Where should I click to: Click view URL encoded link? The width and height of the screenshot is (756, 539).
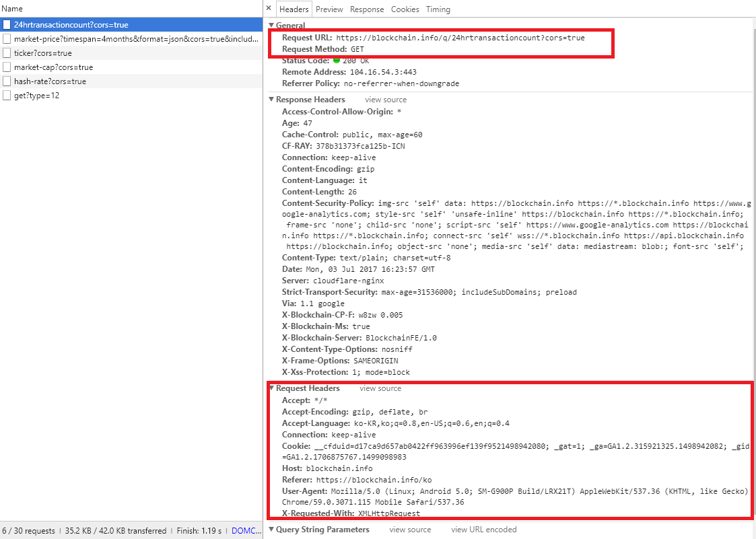(x=483, y=530)
